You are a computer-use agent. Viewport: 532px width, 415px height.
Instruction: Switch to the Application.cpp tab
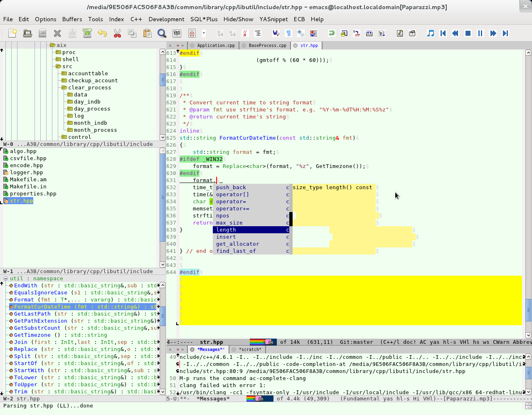pyautogui.click(x=216, y=45)
